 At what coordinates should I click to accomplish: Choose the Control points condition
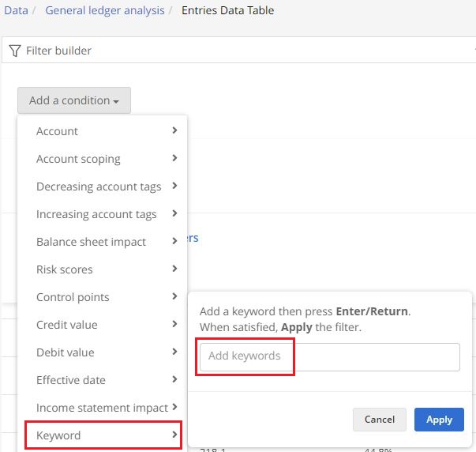tap(103, 297)
